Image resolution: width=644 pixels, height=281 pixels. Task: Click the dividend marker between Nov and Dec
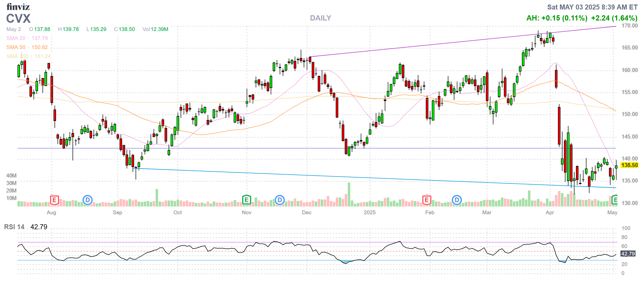click(280, 200)
